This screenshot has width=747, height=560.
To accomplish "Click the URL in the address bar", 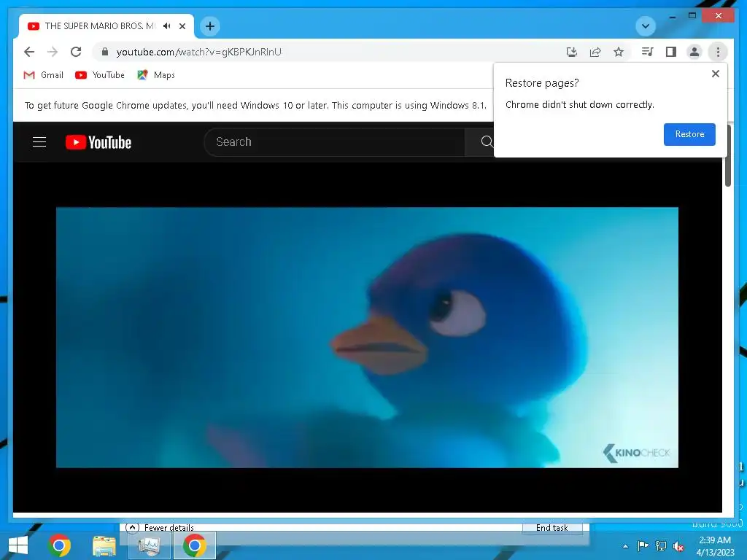I will (198, 52).
